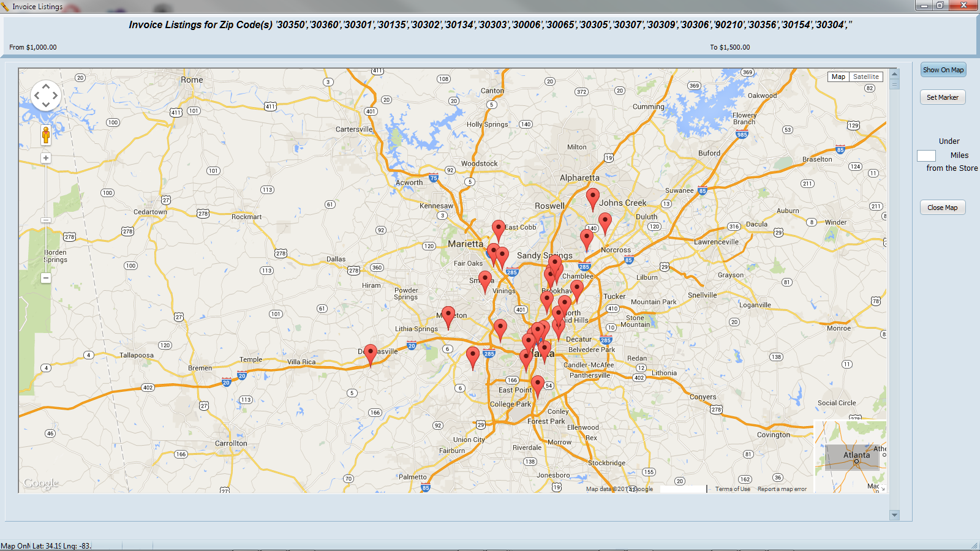Viewport: 980px width, 551px height.
Task: Switch to Satellite view
Action: pos(865,77)
